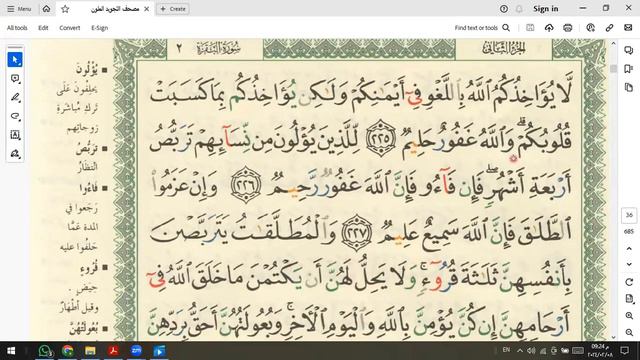Viewport: 640px width, 360px height.
Task: Click the scrollbar up arrow
Action: (x=613, y=43)
